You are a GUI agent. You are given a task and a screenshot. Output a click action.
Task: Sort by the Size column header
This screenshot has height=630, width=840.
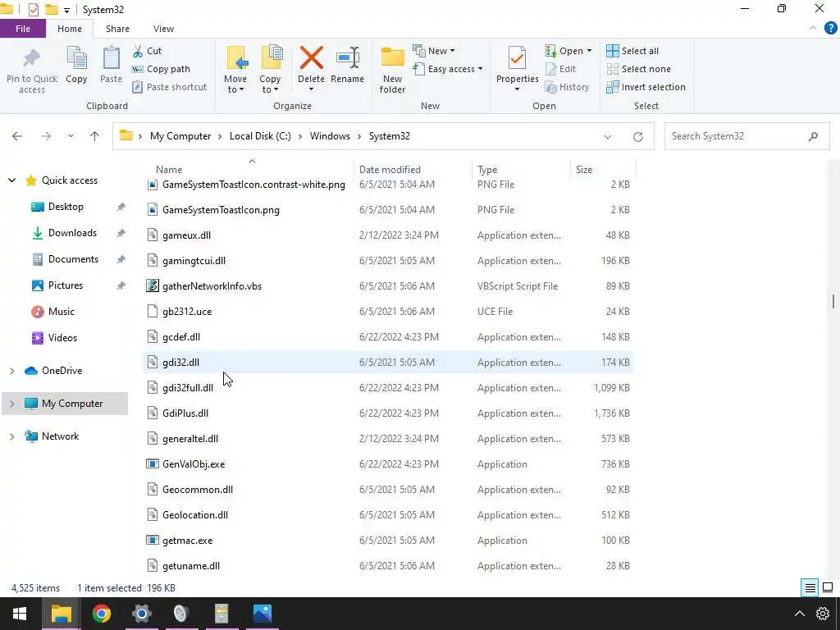point(584,169)
